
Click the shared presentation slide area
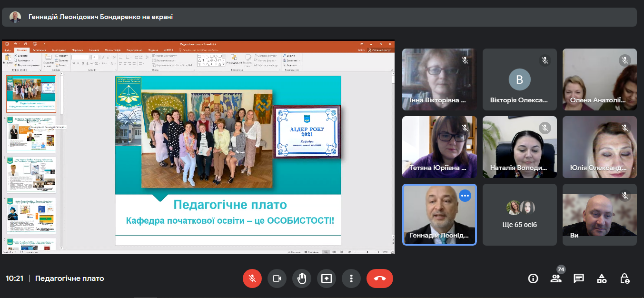tap(228, 160)
